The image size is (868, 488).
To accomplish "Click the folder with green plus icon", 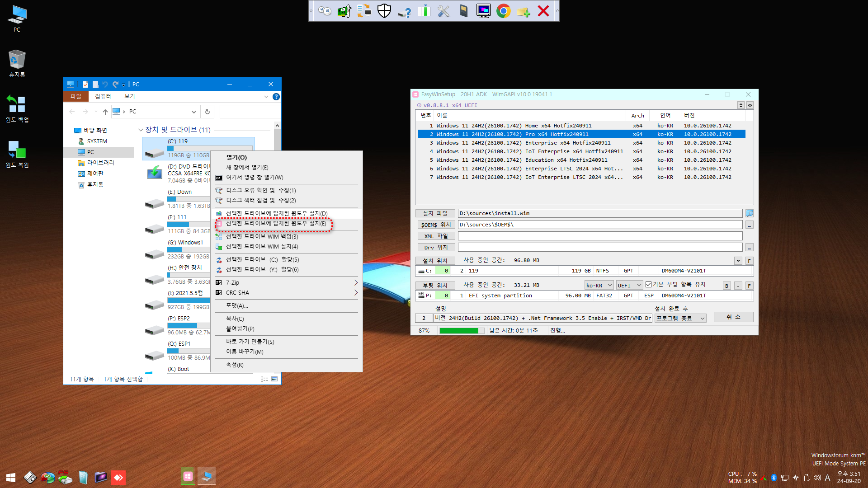I will pos(523,11).
